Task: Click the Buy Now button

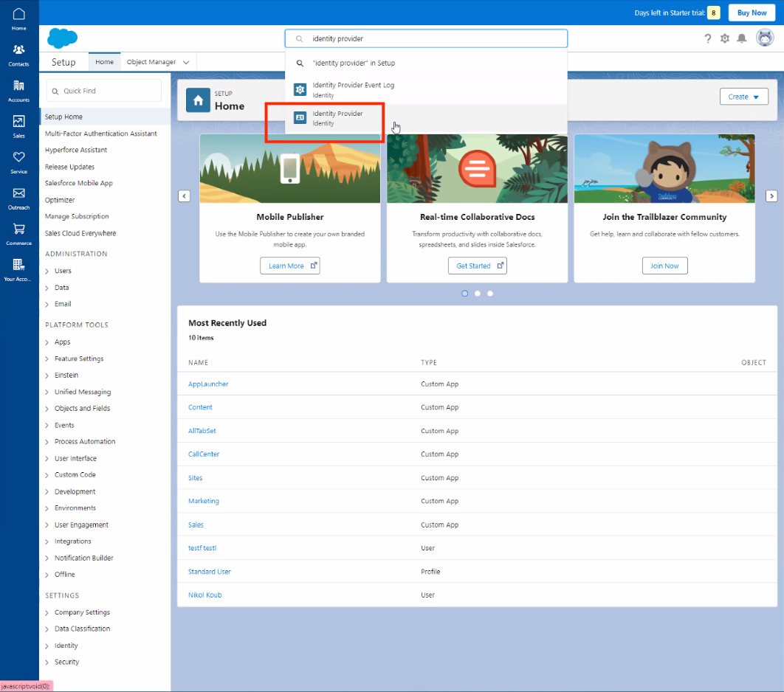Action: pyautogui.click(x=752, y=13)
